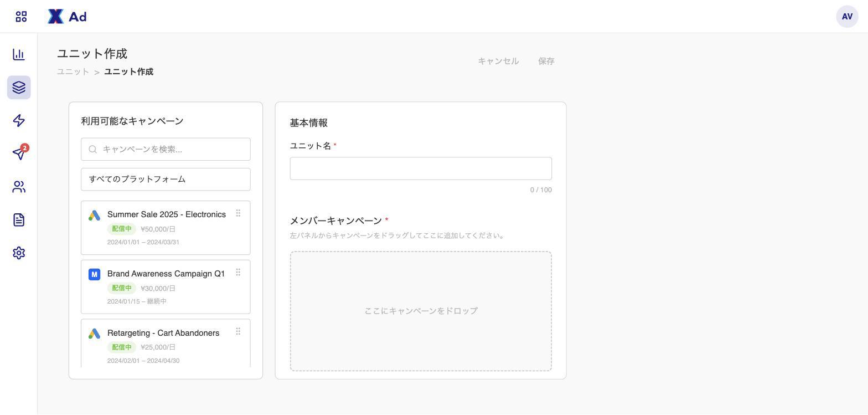Click Google Ads icon on Retargeting card
The width and height of the screenshot is (868, 415).
tap(94, 334)
